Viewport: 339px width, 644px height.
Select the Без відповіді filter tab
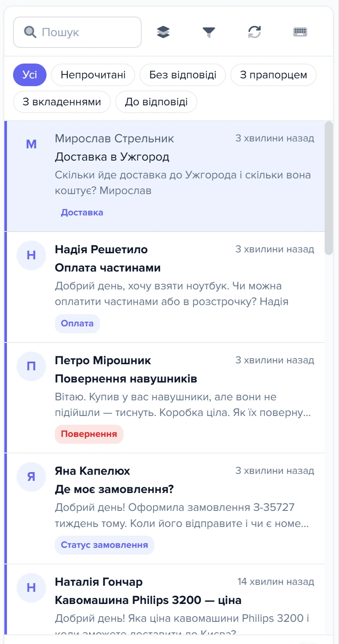click(183, 75)
